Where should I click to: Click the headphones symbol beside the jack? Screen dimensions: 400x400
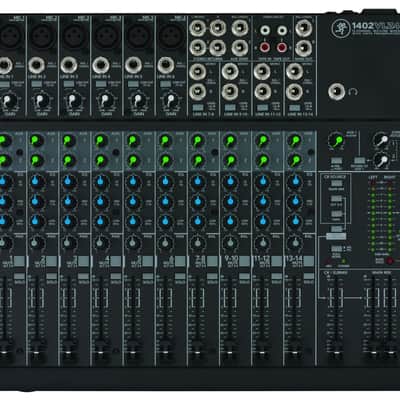(353, 92)
